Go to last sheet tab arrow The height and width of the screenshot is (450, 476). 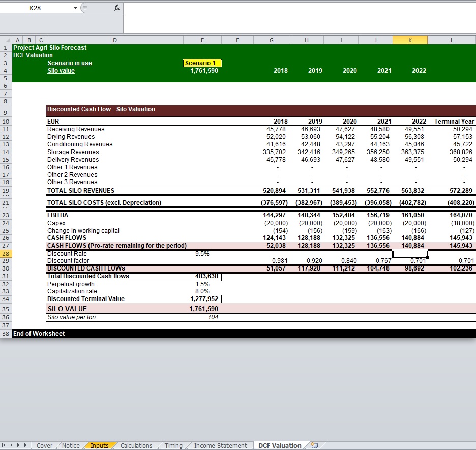(26, 445)
